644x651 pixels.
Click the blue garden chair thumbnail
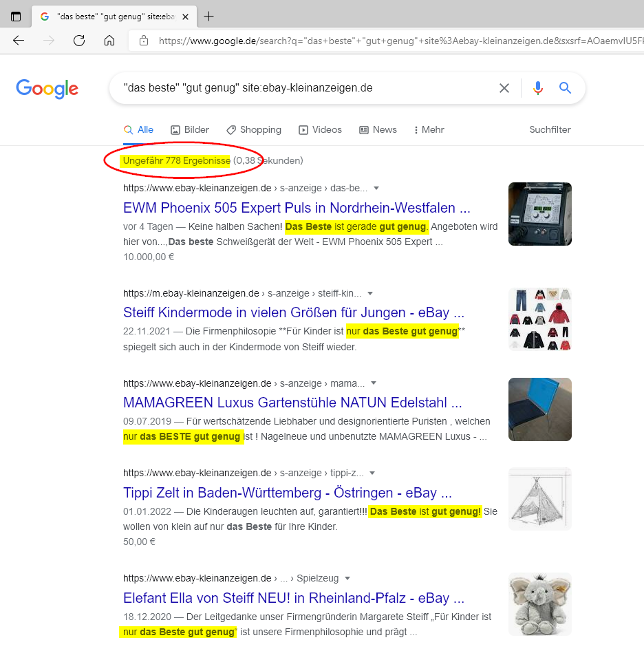tap(540, 409)
